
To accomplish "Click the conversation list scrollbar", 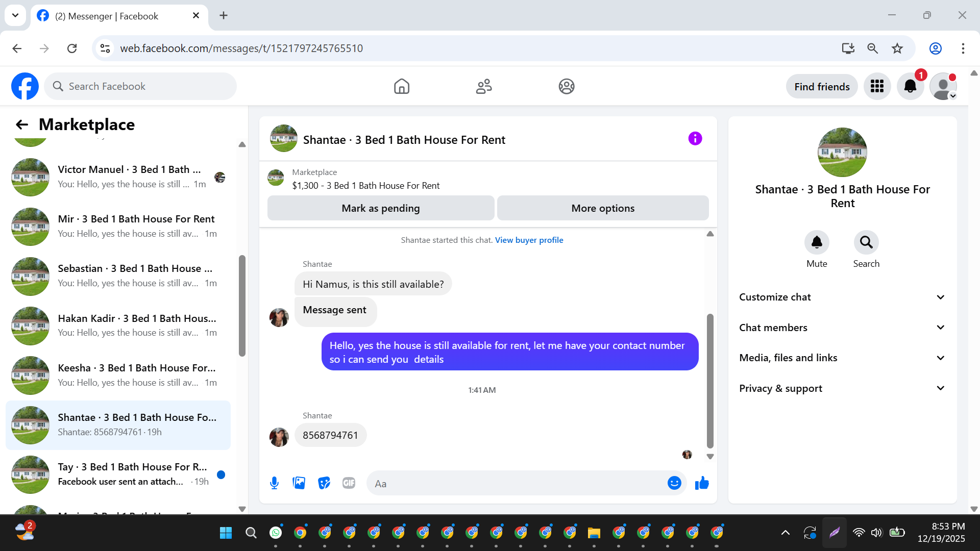I will pos(242,306).
